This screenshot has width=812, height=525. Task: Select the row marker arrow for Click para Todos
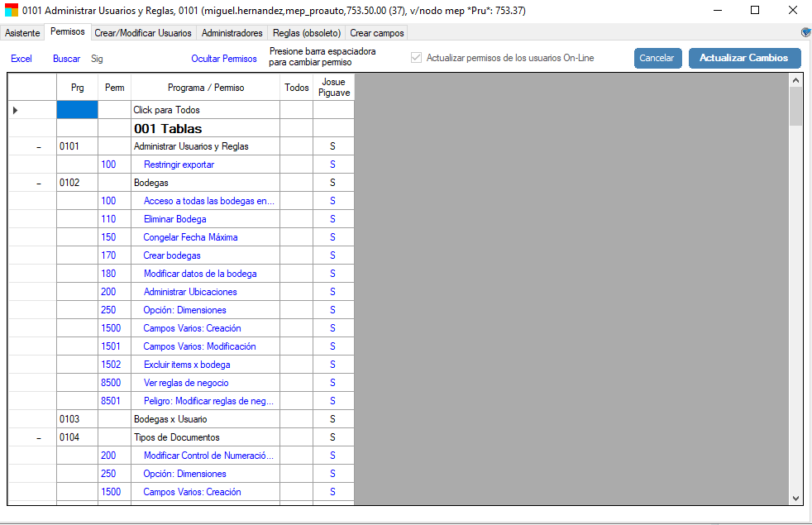[x=16, y=110]
